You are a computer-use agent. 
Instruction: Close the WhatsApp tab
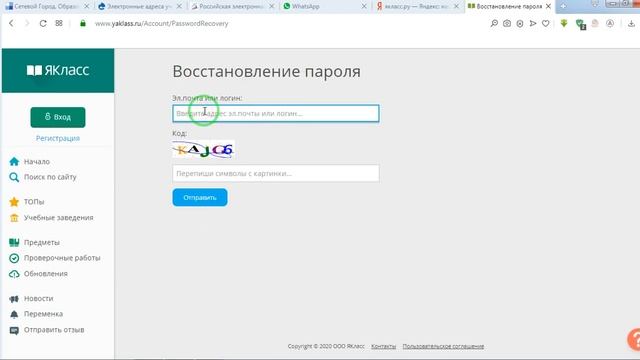coord(364,7)
